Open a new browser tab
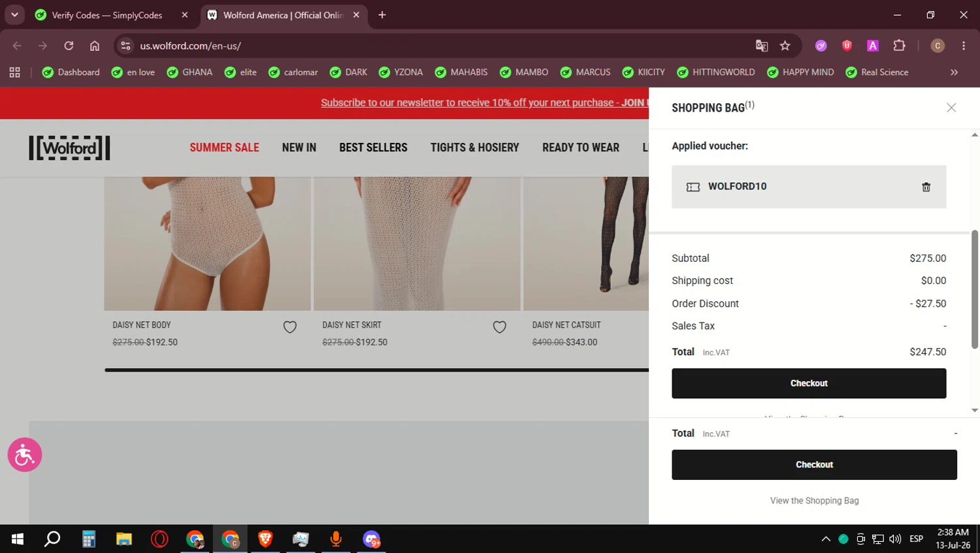Viewport: 980px width, 553px height. point(382,15)
